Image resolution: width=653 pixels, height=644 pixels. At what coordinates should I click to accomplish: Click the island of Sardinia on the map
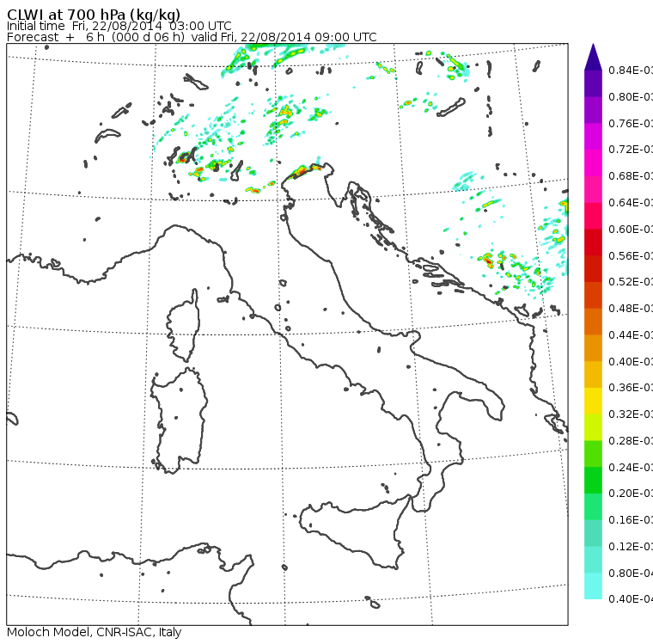pyautogui.click(x=179, y=421)
